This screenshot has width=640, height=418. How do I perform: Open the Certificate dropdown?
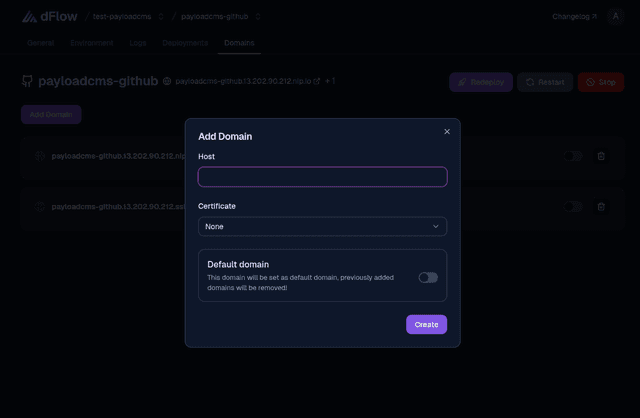pyautogui.click(x=322, y=227)
